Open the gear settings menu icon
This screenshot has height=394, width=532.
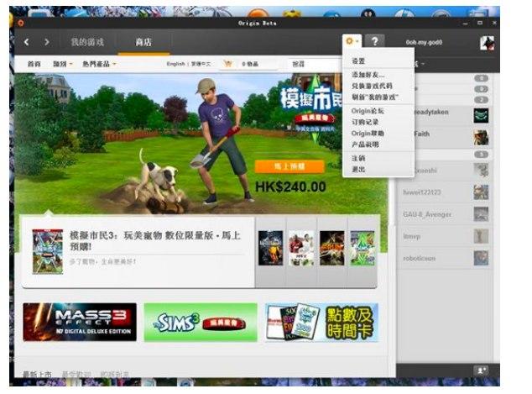pos(351,41)
